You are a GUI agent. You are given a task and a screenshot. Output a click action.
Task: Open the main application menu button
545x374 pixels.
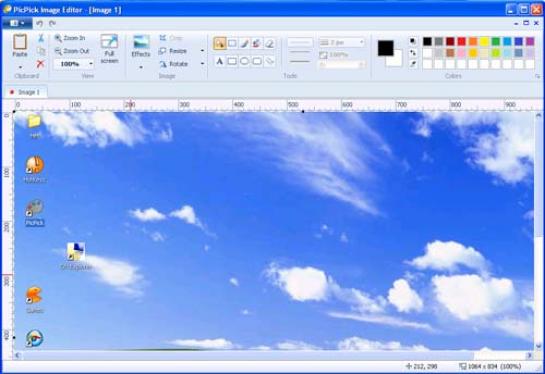coord(17,23)
